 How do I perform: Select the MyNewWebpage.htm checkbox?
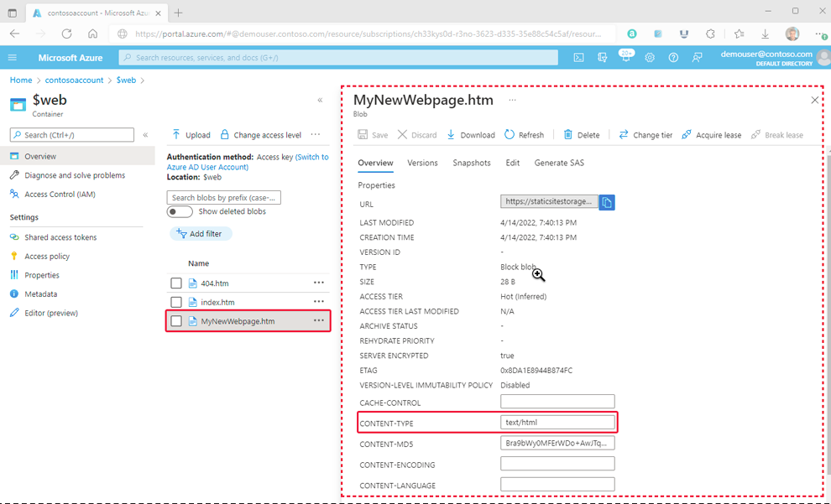coord(176,321)
